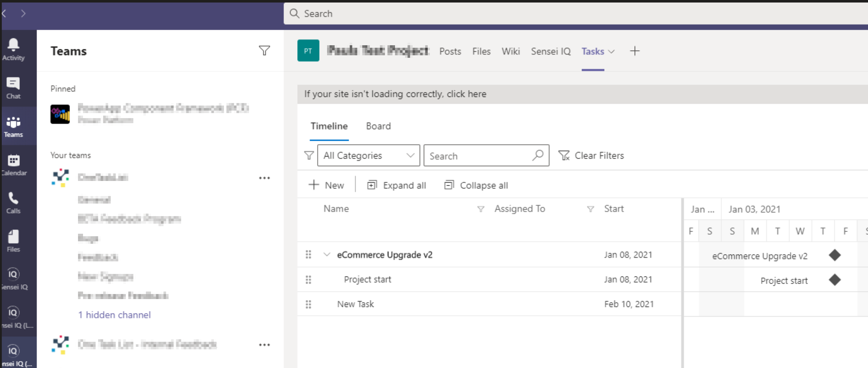Filter the Name column
This screenshot has width=868, height=368.
pyautogui.click(x=481, y=209)
